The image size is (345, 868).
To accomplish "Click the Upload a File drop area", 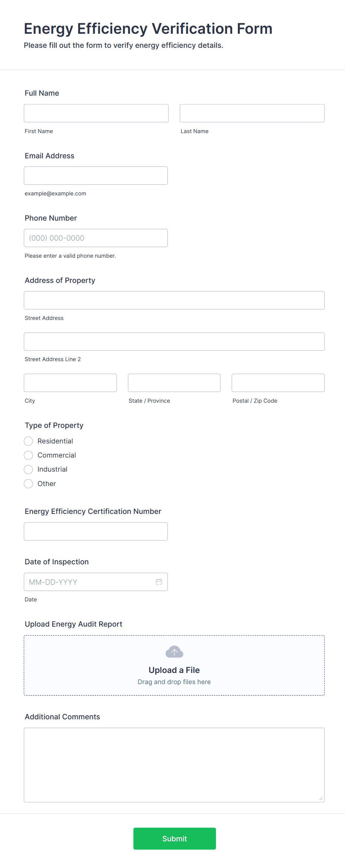I will point(174,665).
